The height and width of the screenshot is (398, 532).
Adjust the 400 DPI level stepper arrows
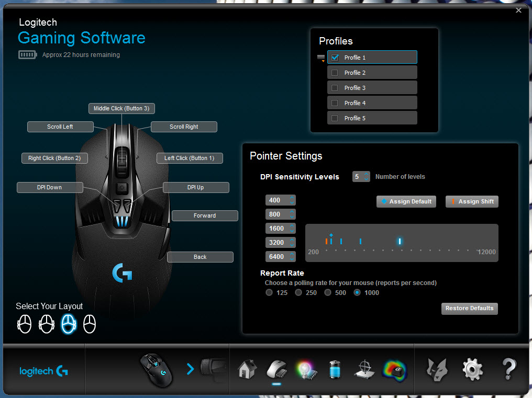(x=292, y=200)
